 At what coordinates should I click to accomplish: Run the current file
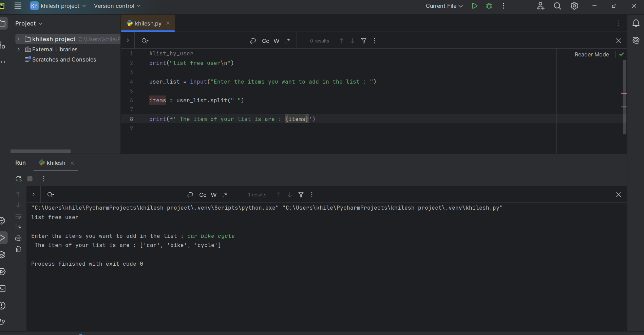475,6
